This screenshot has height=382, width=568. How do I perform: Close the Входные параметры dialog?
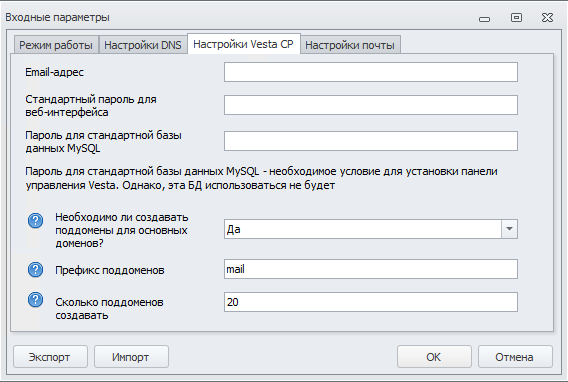[x=547, y=17]
